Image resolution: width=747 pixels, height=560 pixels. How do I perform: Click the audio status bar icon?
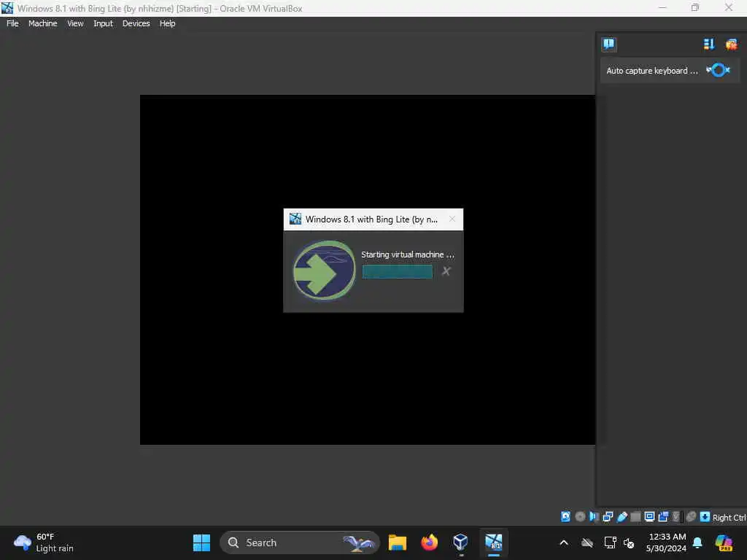coord(594,517)
